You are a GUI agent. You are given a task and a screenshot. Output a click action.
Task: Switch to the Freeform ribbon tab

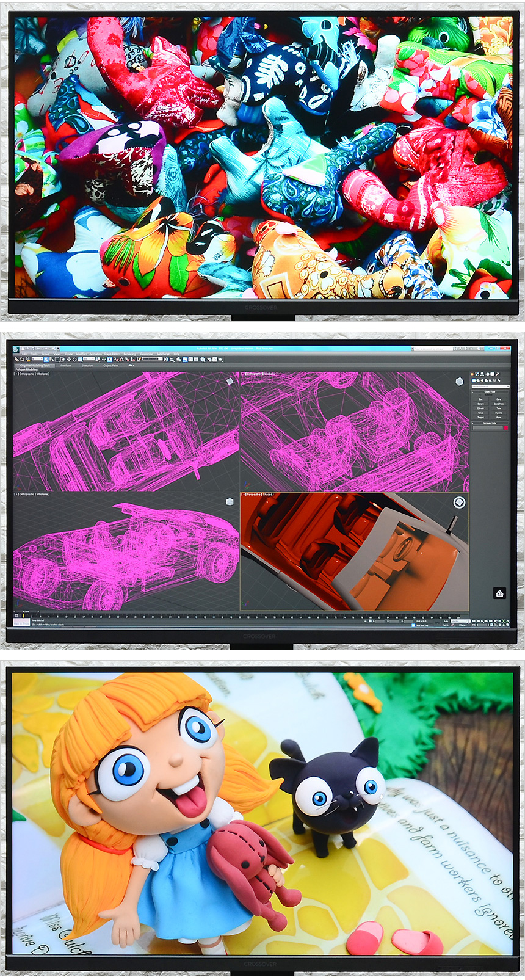click(x=66, y=365)
